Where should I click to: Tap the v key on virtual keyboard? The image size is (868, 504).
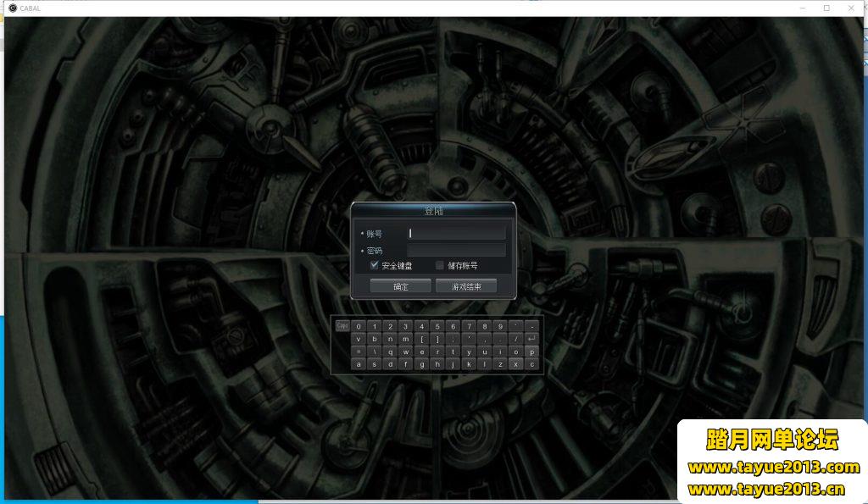click(359, 339)
